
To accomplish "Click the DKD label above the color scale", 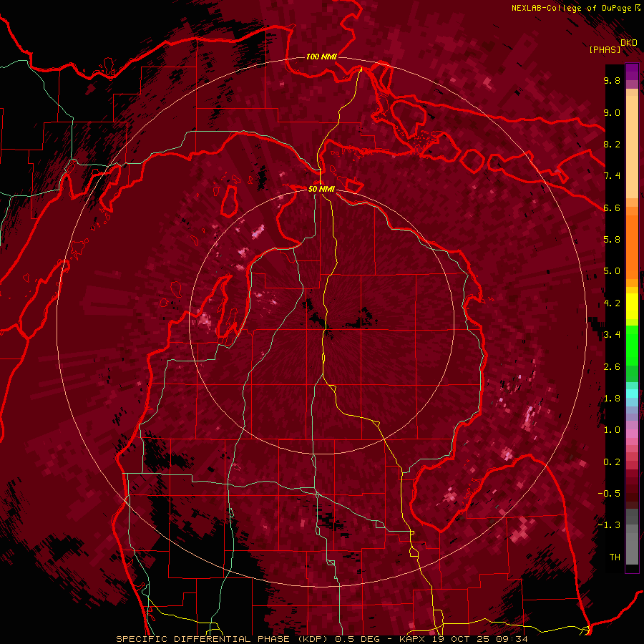I will coord(629,43).
